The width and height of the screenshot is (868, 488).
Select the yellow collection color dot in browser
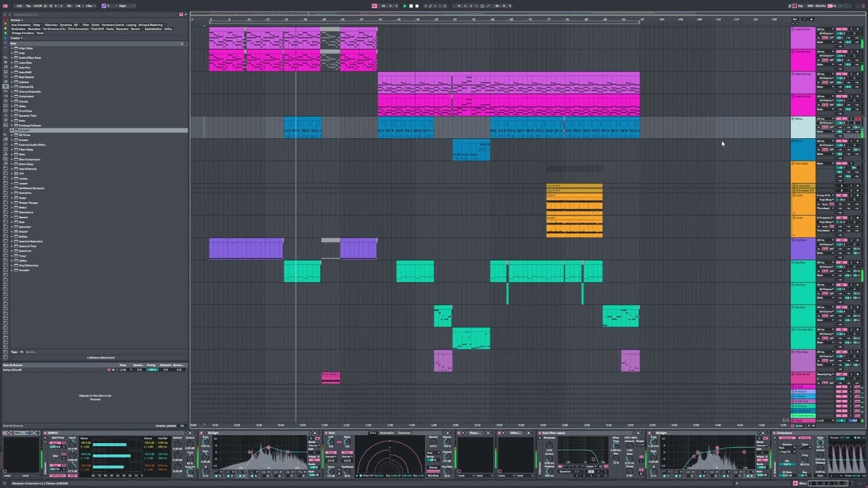(x=5, y=28)
